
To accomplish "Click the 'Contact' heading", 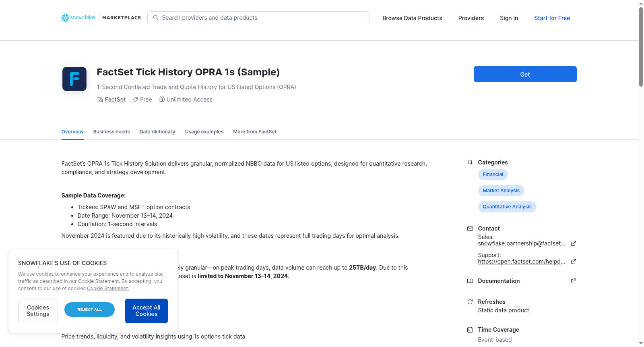I will point(489,229).
